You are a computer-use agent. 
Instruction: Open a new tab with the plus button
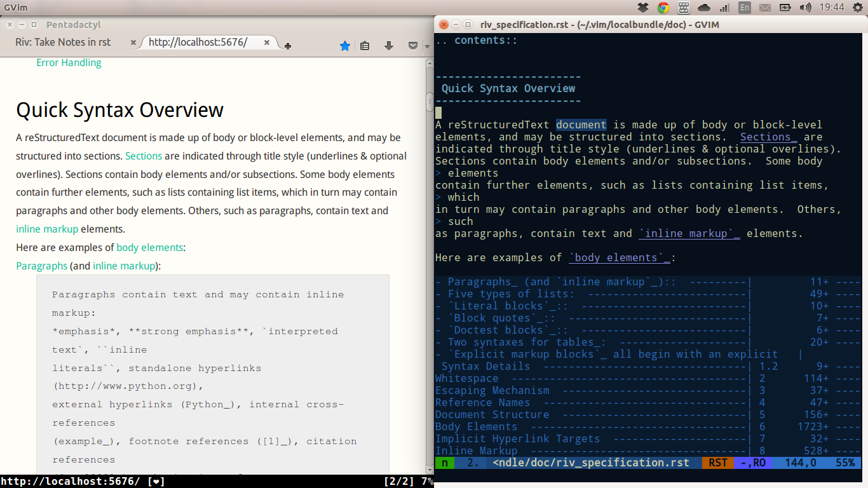[288, 46]
